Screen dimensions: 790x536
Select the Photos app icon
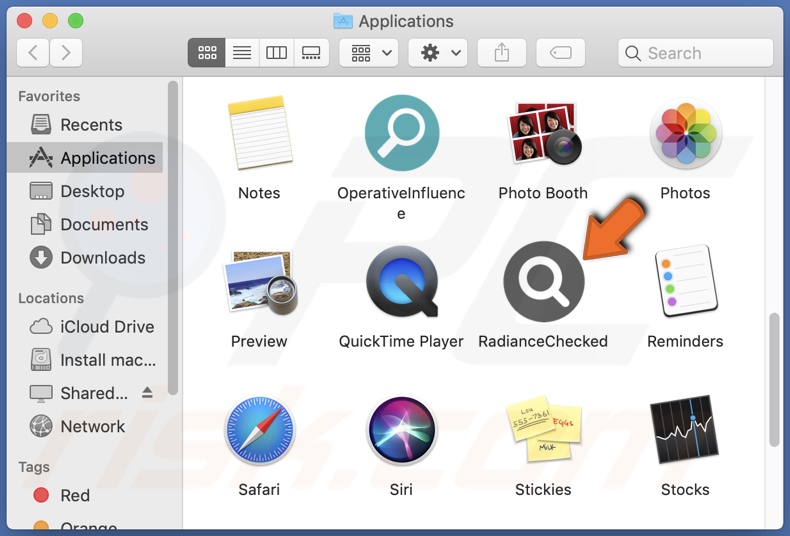pos(686,133)
